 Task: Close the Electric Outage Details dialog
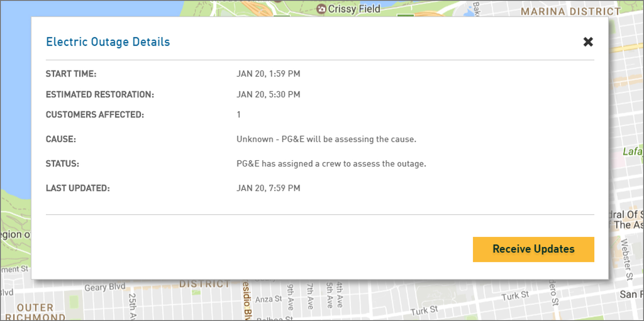[x=588, y=42]
